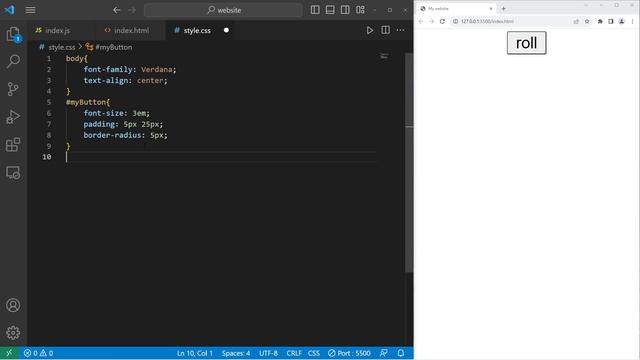Change end of line sequence CRLF
Screen dimensions: 640x360
293,353
